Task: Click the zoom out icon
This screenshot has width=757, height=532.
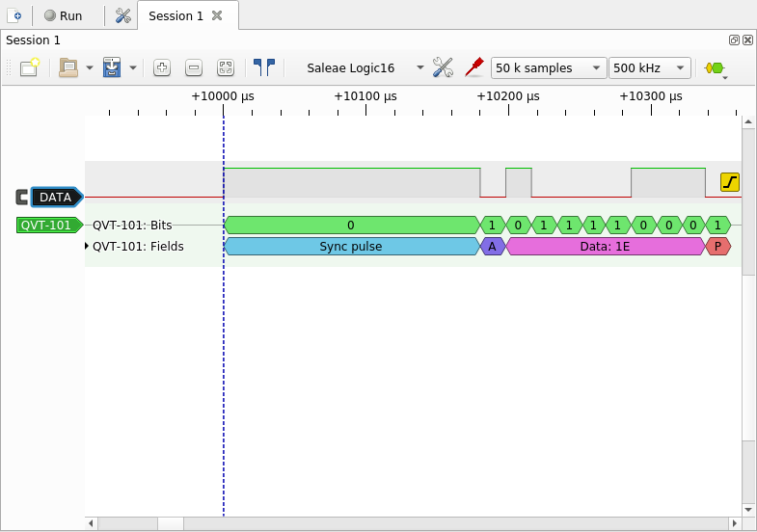Action: (x=194, y=67)
